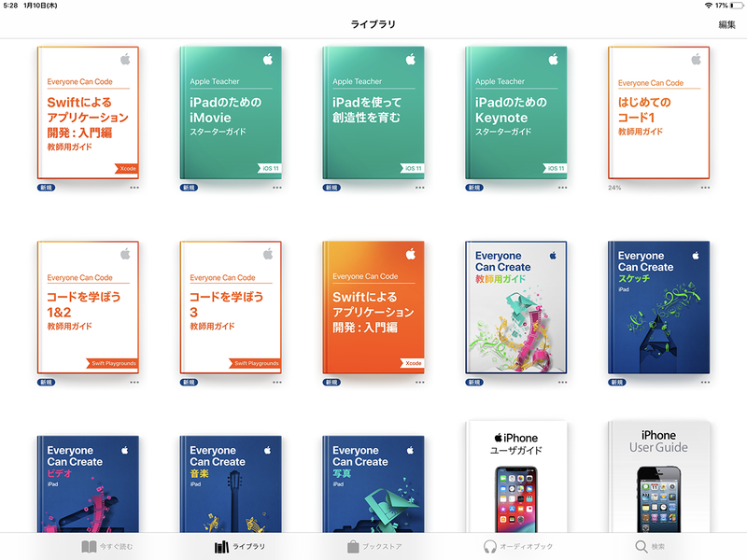Open iPadのためのiMovie スターターガイド book
Screen dimensions: 747x560
[231, 112]
